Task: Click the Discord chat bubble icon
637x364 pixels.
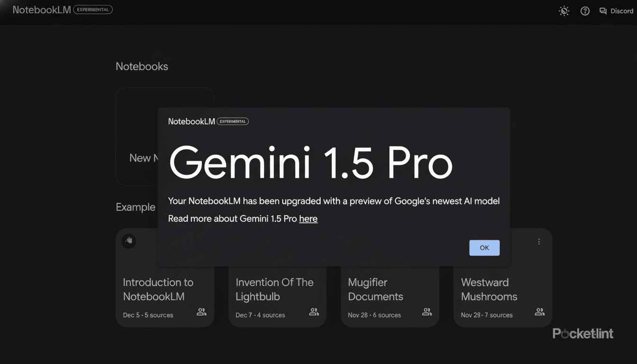Action: [x=603, y=10]
